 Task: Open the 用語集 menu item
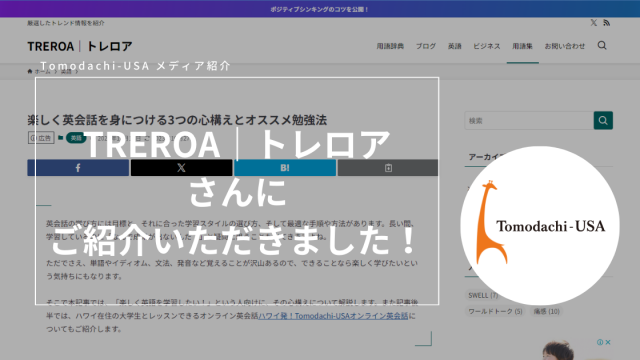click(x=522, y=46)
